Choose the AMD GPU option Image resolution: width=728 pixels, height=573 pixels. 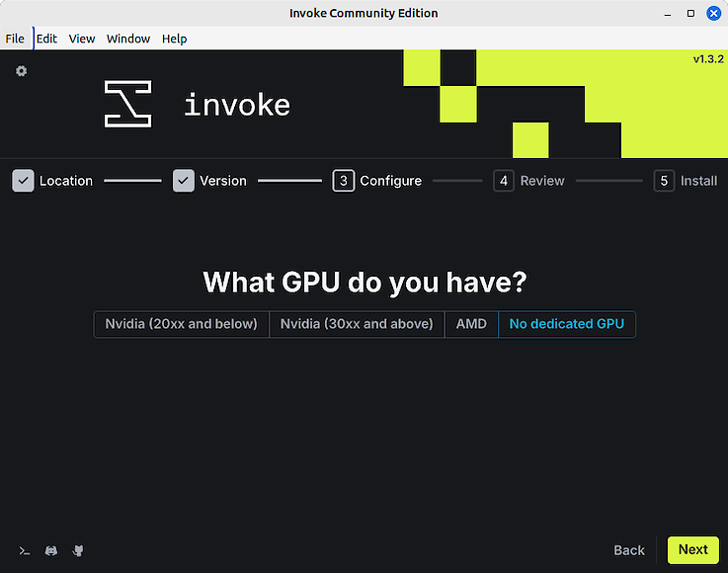471,324
